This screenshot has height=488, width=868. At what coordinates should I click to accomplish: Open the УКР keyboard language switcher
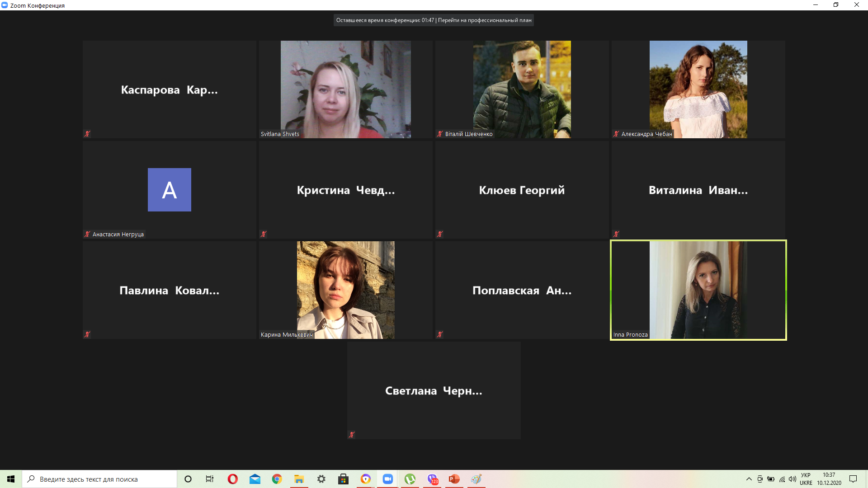click(x=806, y=479)
